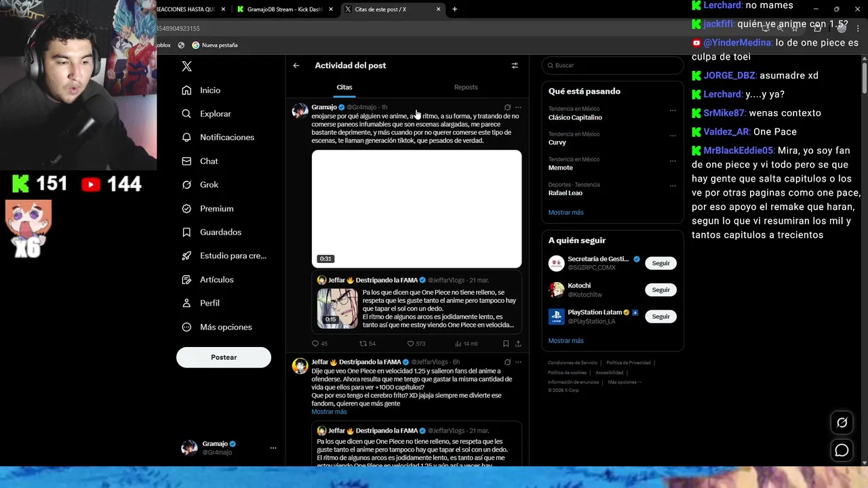Open the Memote trend
Image resolution: width=868 pixels, height=488 pixels.
(x=560, y=167)
